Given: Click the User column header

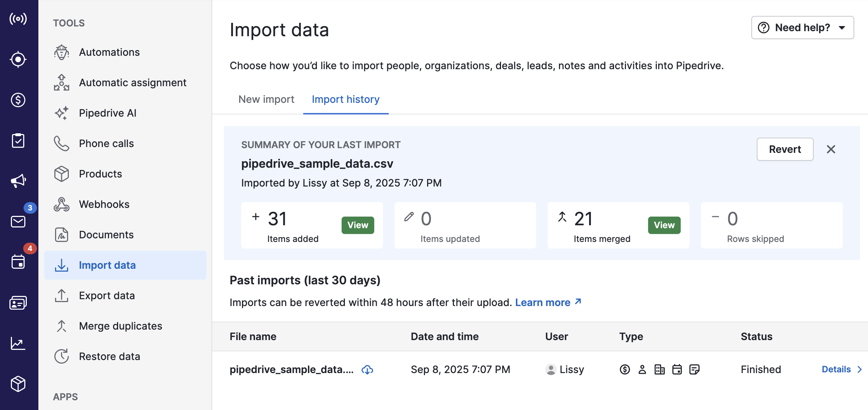Looking at the screenshot, I should tap(556, 336).
